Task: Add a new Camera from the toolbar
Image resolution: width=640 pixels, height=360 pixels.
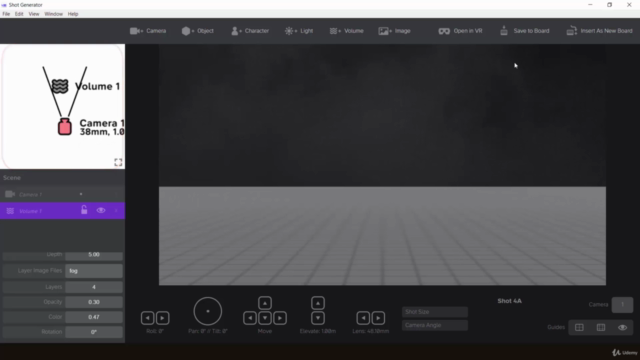Action: (148, 31)
